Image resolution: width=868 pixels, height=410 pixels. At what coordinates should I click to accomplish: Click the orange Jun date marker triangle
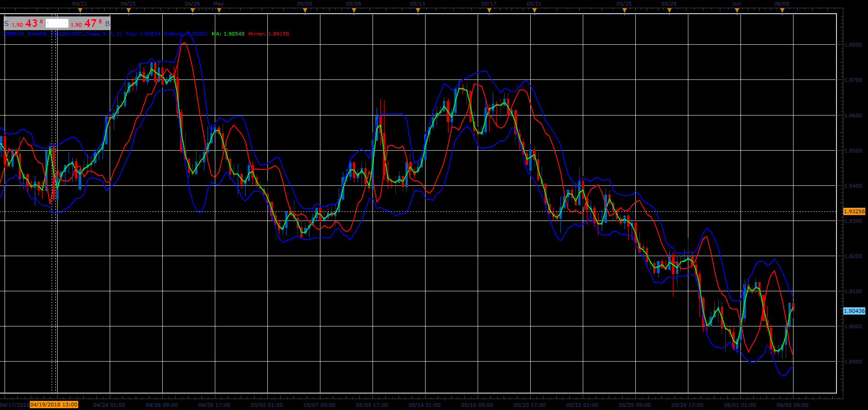coord(737,10)
